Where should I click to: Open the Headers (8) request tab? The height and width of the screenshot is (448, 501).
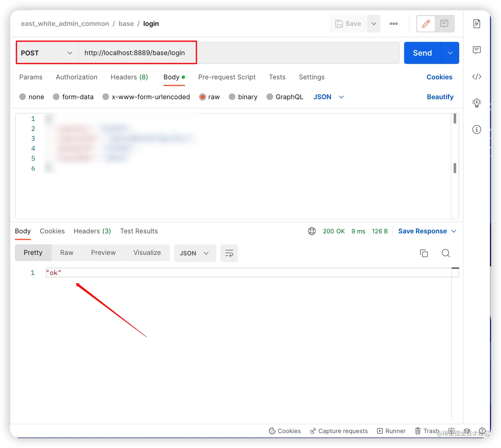click(x=129, y=77)
